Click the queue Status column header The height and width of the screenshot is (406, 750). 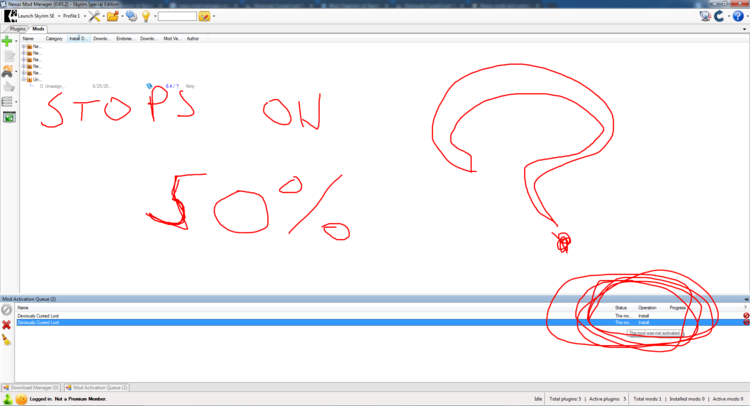pos(621,308)
